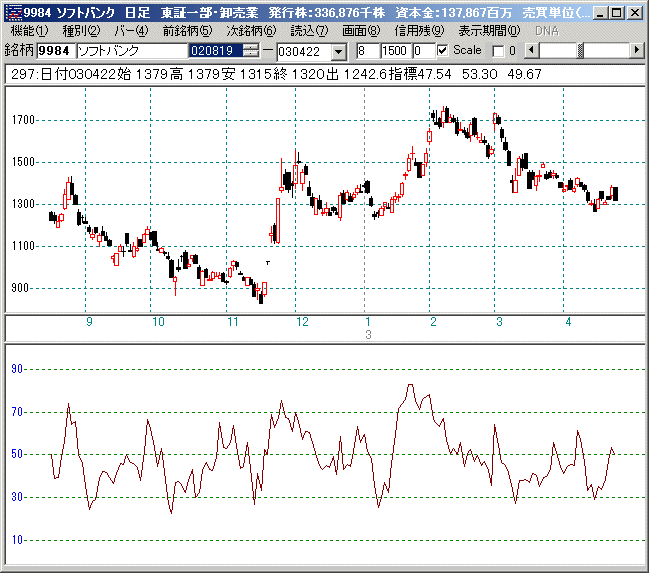Click the DNA menu item
The height and width of the screenshot is (573, 649).
(x=547, y=31)
